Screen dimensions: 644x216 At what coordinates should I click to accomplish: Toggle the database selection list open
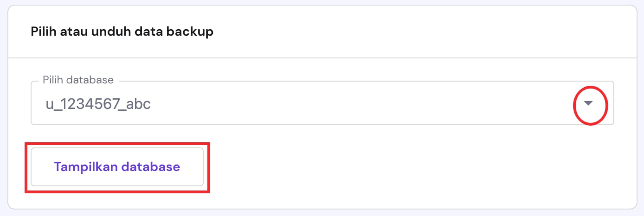pyautogui.click(x=588, y=104)
